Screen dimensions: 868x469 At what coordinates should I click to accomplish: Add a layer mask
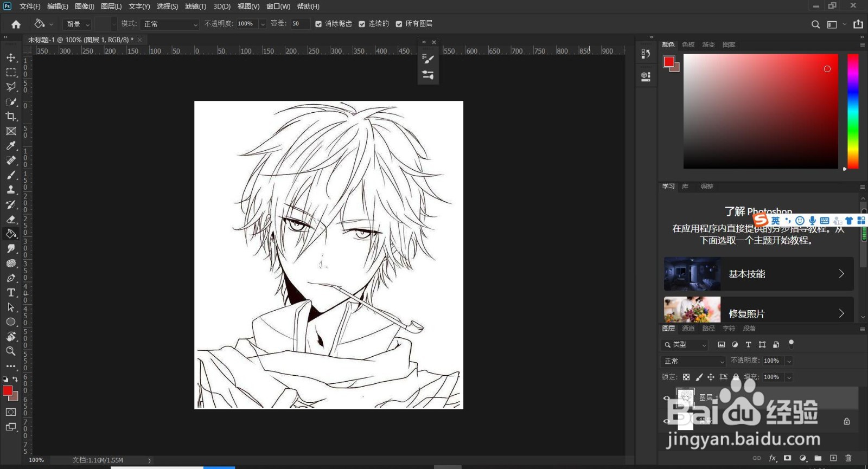tap(788, 458)
